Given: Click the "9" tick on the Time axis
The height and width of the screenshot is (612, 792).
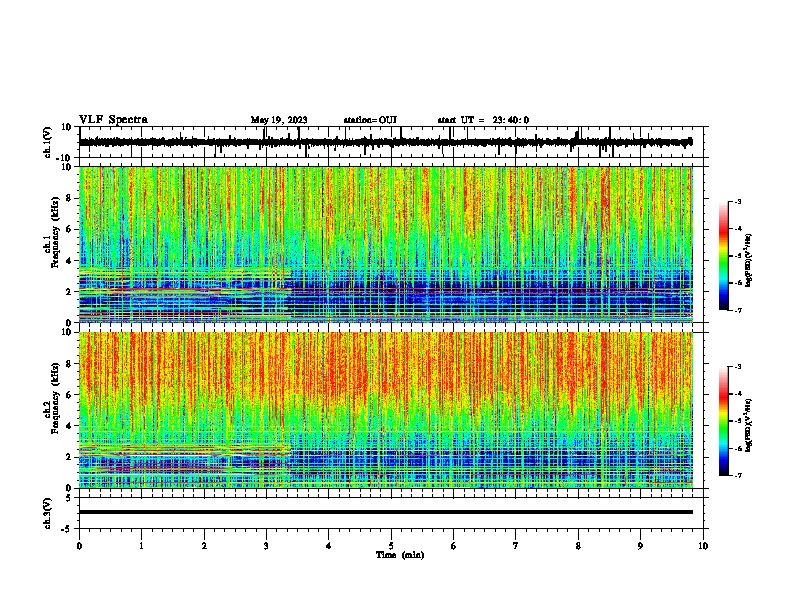Looking at the screenshot, I should [640, 546].
